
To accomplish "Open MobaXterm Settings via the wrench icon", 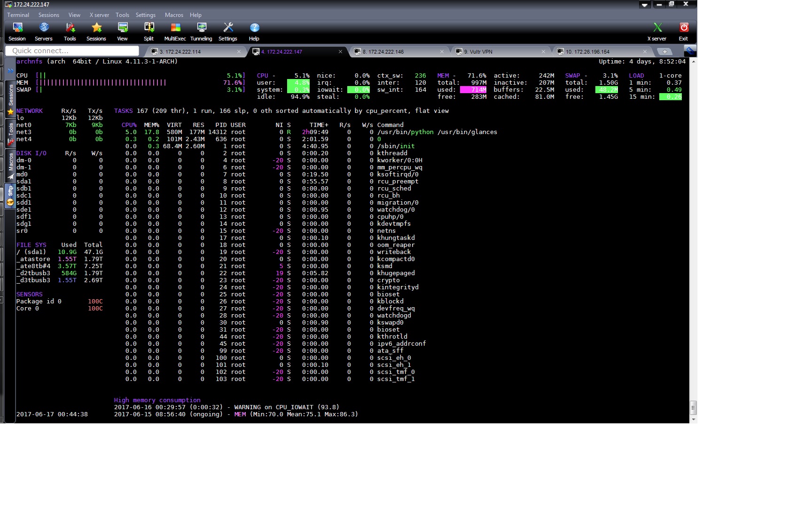I will pyautogui.click(x=228, y=31).
